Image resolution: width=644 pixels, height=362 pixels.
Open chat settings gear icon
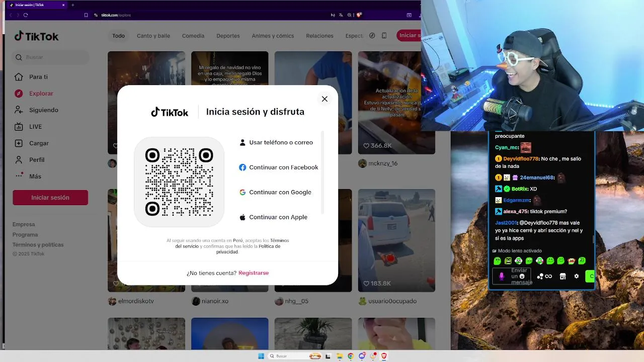click(x=577, y=276)
